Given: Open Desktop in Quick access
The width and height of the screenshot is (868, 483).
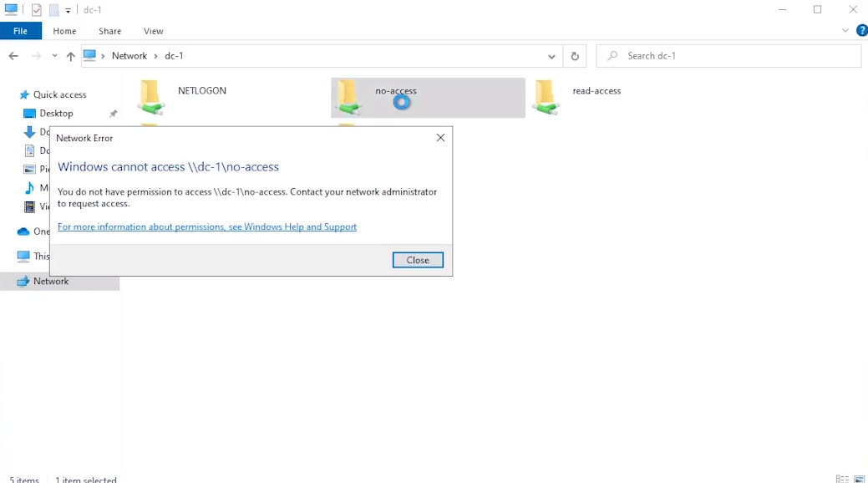Looking at the screenshot, I should coord(56,113).
